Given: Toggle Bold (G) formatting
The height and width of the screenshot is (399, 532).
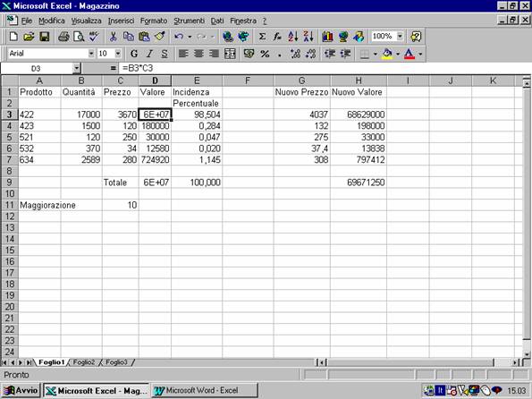Looking at the screenshot, I should click(x=134, y=54).
